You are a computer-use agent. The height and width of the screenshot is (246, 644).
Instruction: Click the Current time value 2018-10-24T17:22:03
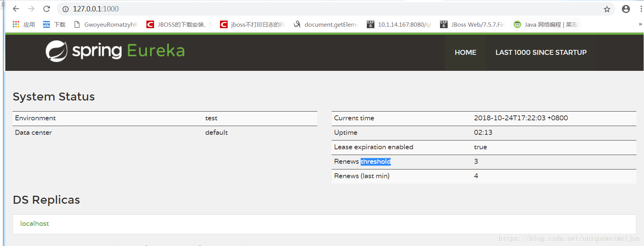coord(521,118)
